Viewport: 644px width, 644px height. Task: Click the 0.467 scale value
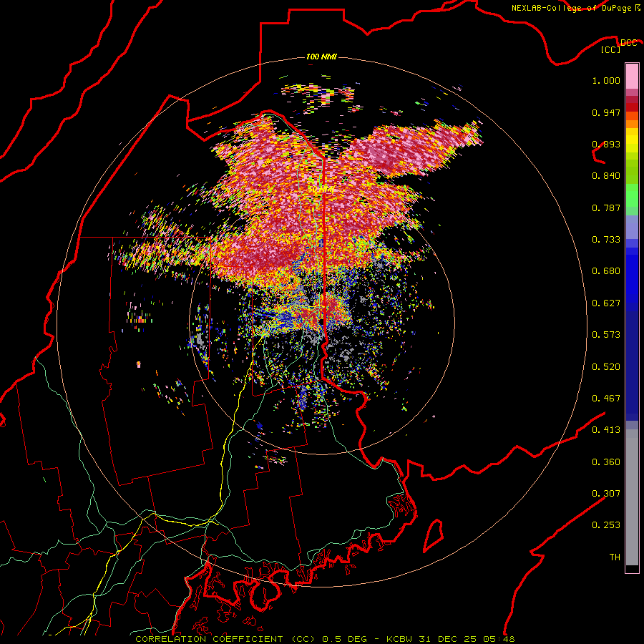pos(606,399)
